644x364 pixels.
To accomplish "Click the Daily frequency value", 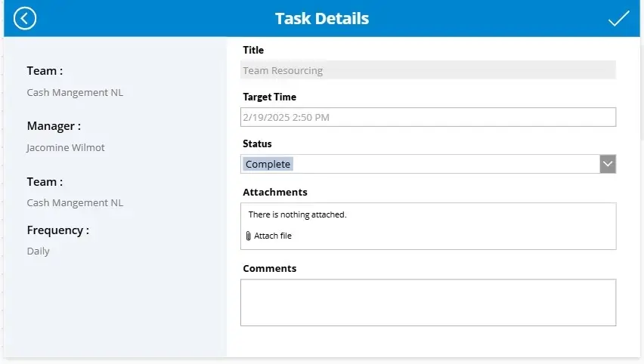I will pyautogui.click(x=39, y=251).
